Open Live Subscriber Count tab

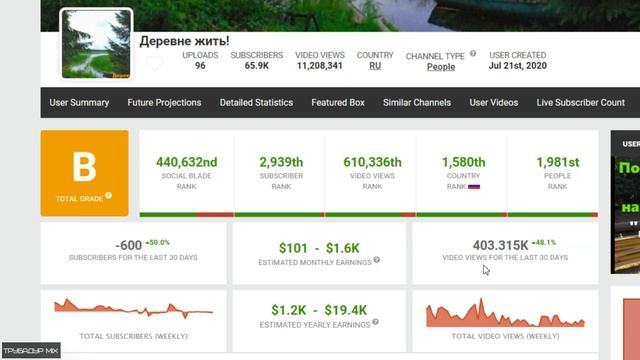tap(580, 102)
